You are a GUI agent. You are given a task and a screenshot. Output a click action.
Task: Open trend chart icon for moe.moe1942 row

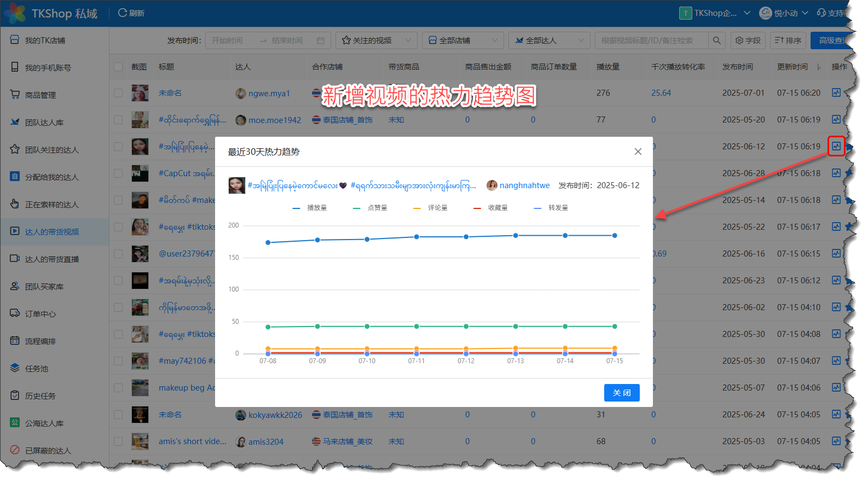tap(836, 120)
